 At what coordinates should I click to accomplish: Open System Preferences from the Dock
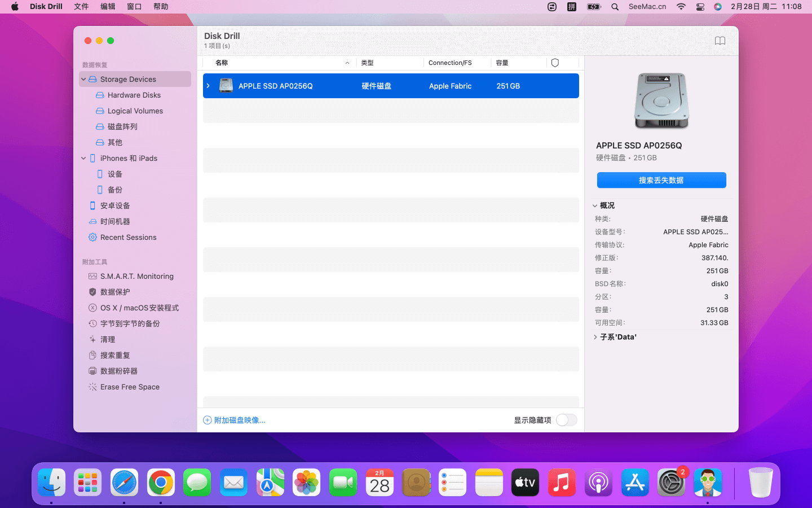[x=671, y=483]
